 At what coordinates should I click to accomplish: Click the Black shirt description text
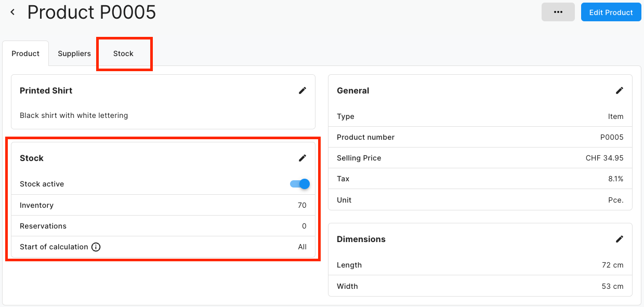(74, 115)
